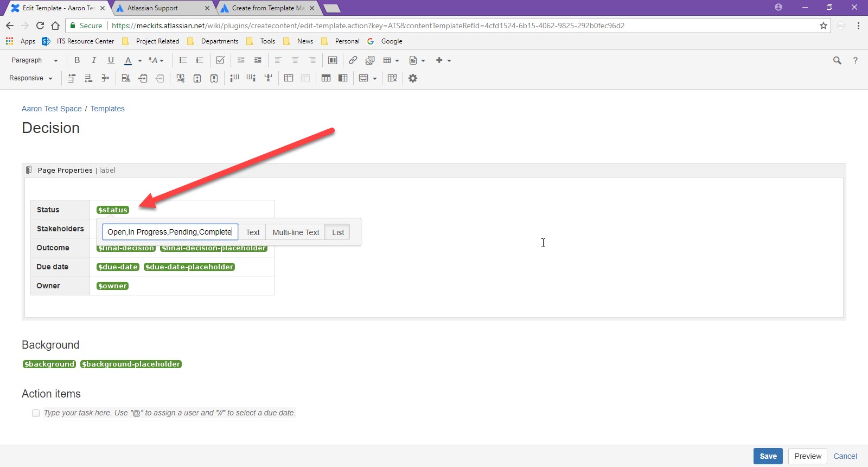Preview the template

808,456
